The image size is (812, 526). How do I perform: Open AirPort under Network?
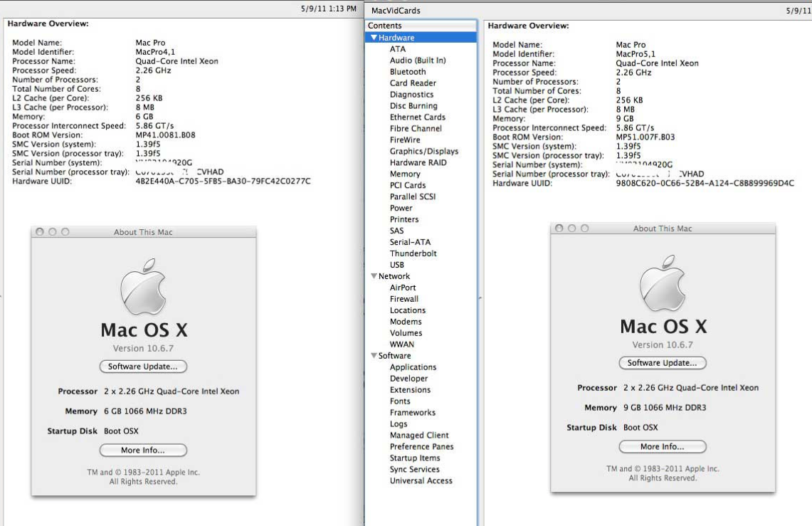tap(403, 288)
